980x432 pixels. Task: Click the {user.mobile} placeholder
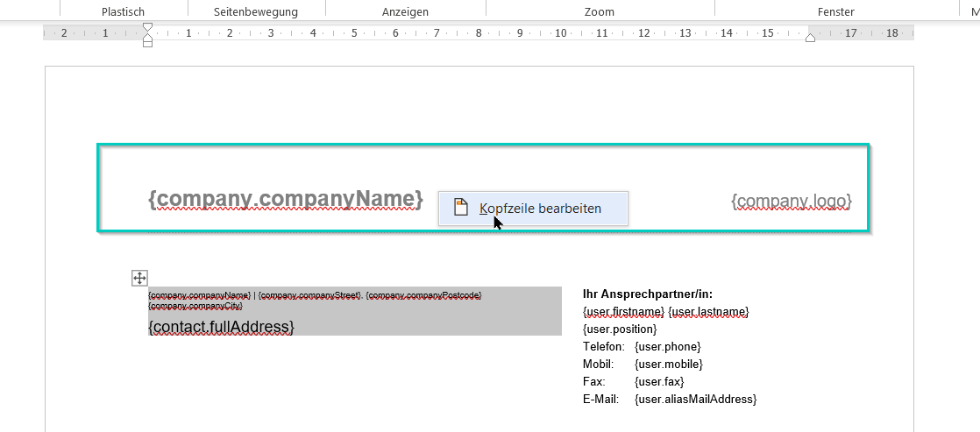click(669, 364)
